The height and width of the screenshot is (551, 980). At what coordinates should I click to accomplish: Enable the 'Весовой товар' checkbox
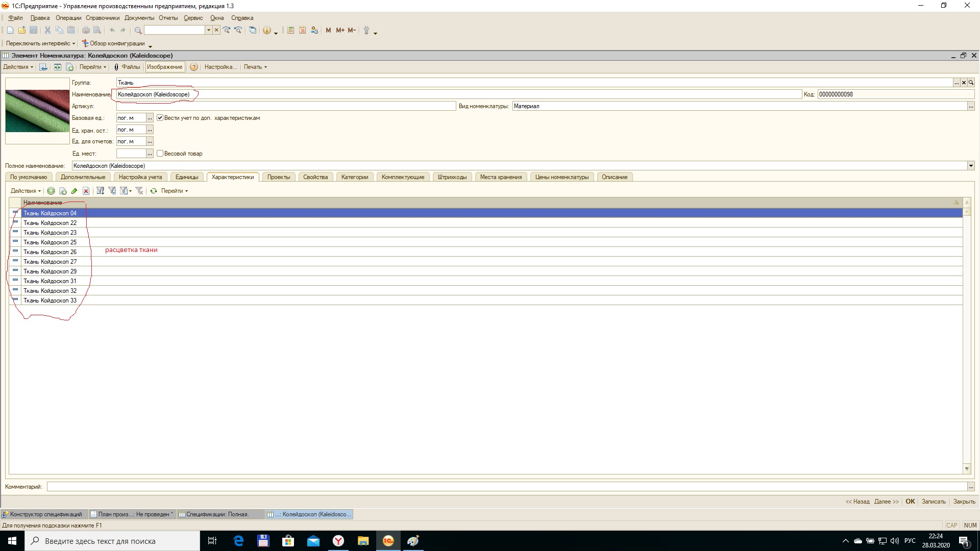160,154
